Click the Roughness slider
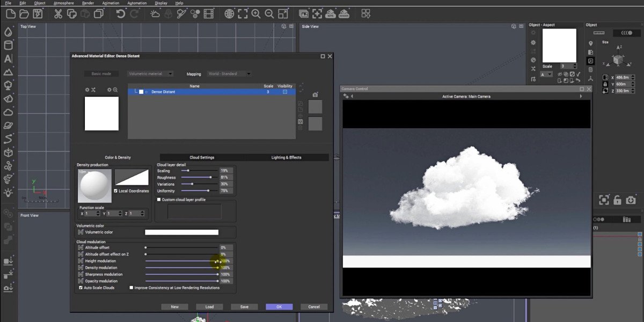 tap(200, 177)
